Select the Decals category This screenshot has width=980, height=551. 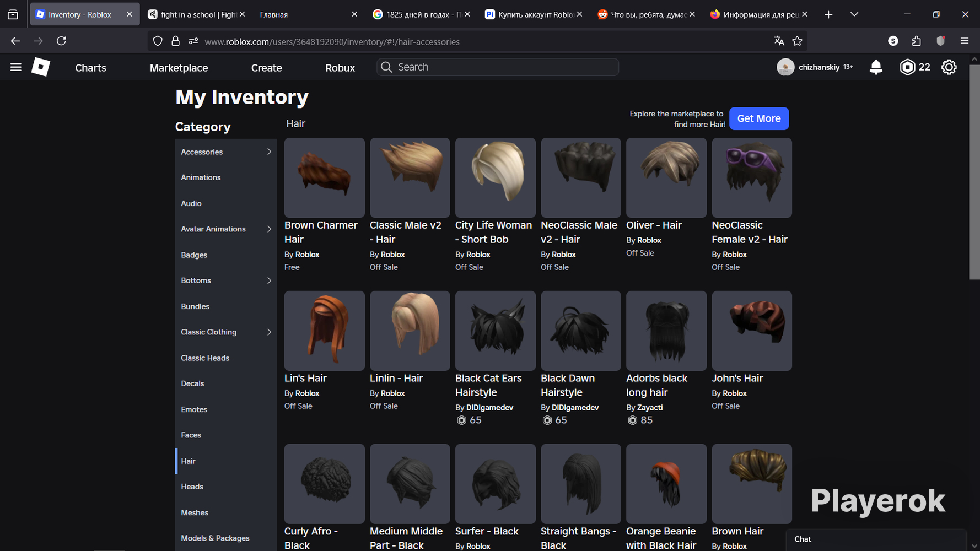pos(226,383)
